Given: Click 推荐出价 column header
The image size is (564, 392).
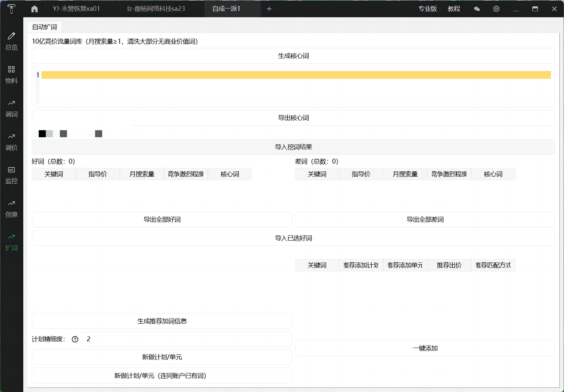Looking at the screenshot, I should [450, 265].
